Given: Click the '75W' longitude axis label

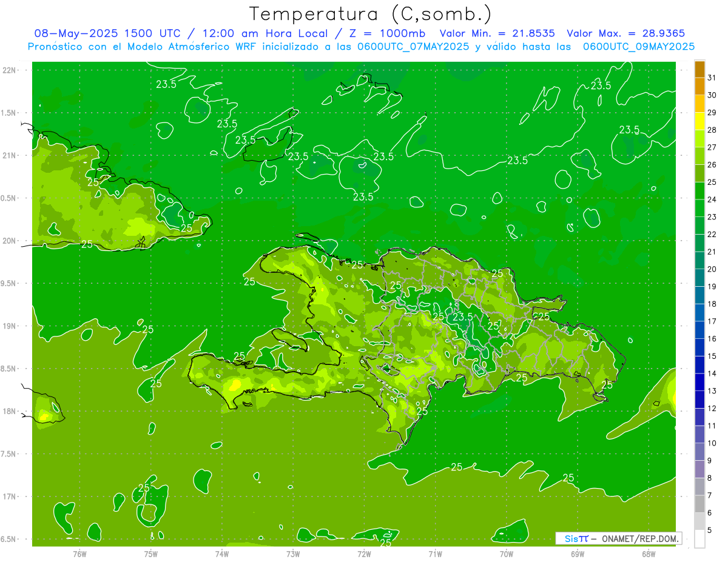Looking at the screenshot, I should point(151,554).
